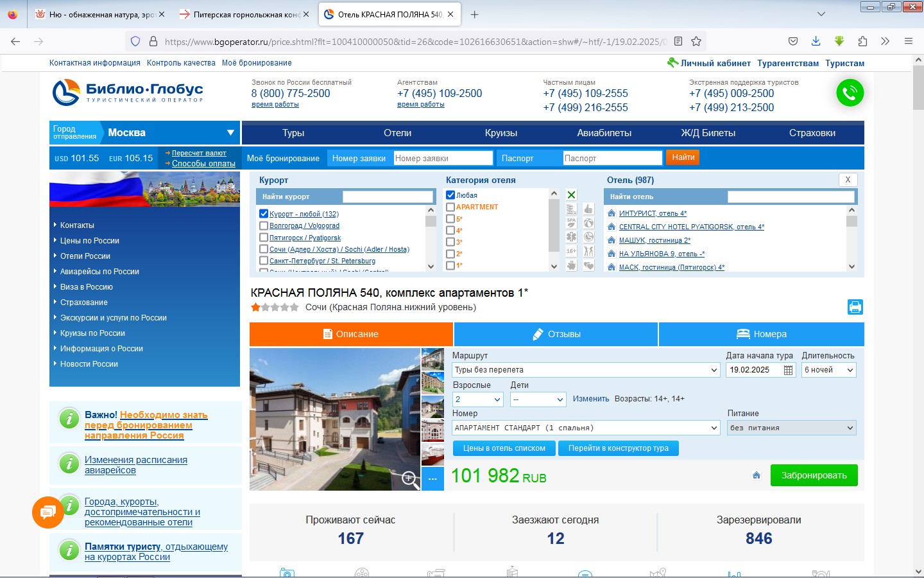This screenshot has width=924, height=578.
Task: Open the departure city Москва dropdown
Action: tap(171, 132)
